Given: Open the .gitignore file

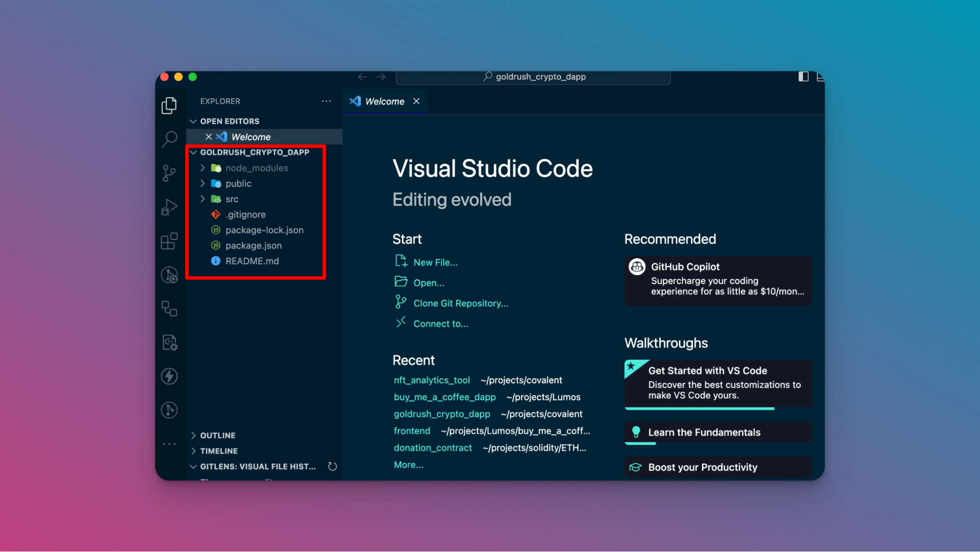Looking at the screenshot, I should click(245, 214).
